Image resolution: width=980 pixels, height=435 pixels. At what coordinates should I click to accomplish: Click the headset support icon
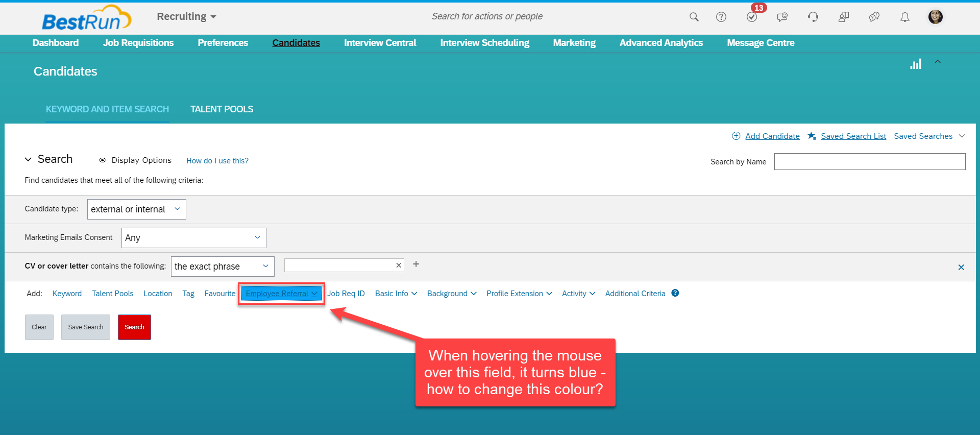click(813, 17)
